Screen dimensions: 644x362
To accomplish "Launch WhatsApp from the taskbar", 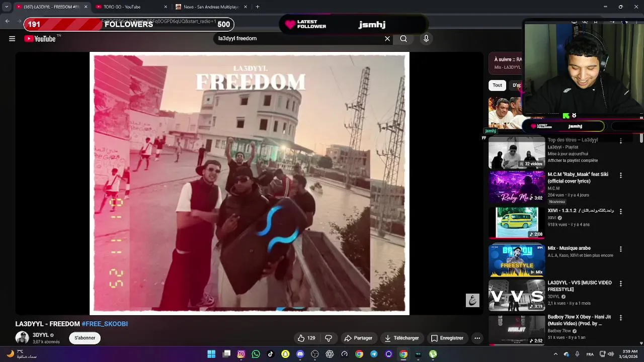I will click(x=256, y=354).
